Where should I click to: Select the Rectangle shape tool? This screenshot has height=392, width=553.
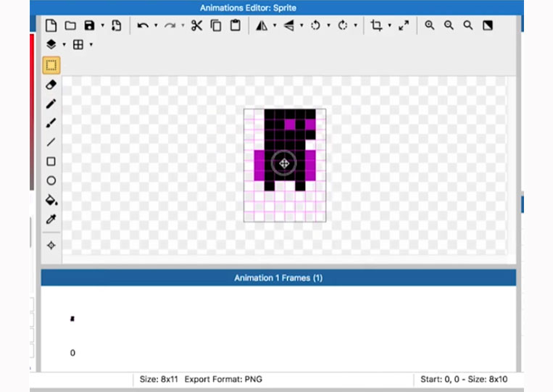point(51,162)
